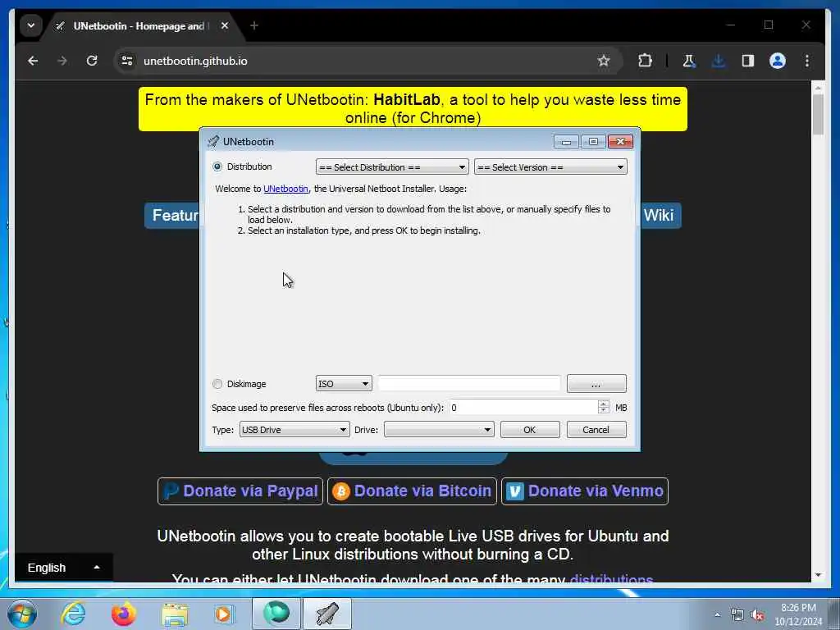Open the Drive selection dropdown
Screen dimensions: 840x630
click(x=439, y=430)
